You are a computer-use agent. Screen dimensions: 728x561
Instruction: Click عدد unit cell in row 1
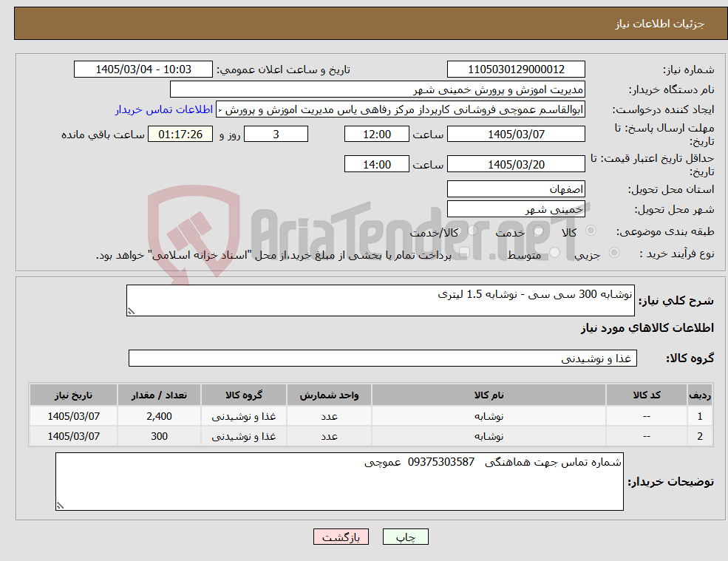click(x=329, y=416)
